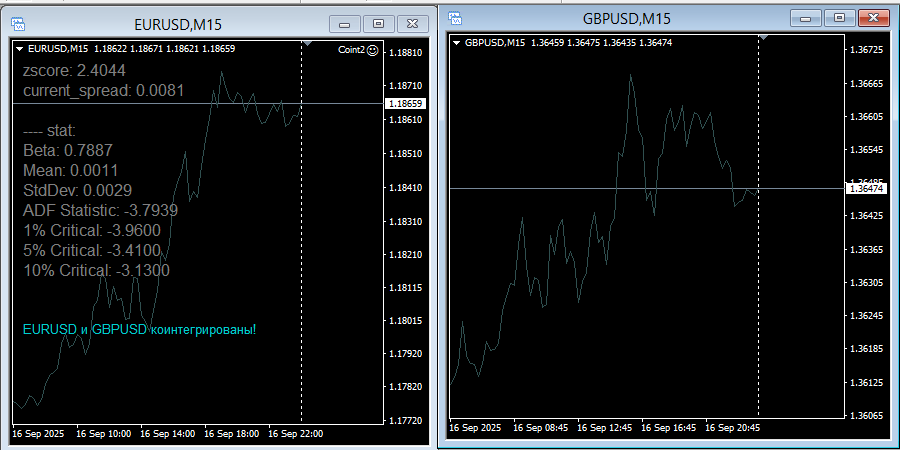Expand the EURUSD,M15 chart header triangle
This screenshot has width=900, height=450.
coord(20,49)
